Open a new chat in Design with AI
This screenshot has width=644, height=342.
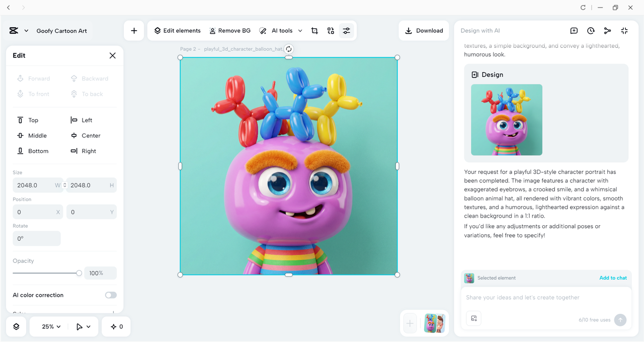click(x=574, y=31)
